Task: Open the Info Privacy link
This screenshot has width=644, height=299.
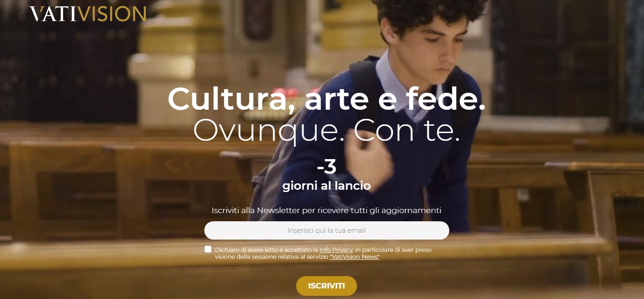Action: (336, 250)
